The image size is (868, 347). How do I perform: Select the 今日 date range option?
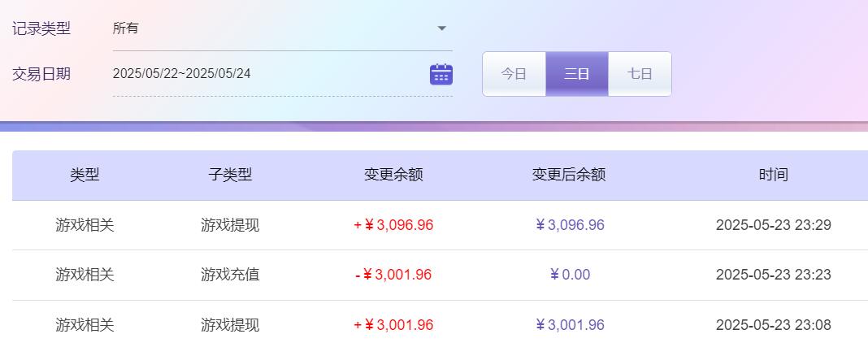514,74
